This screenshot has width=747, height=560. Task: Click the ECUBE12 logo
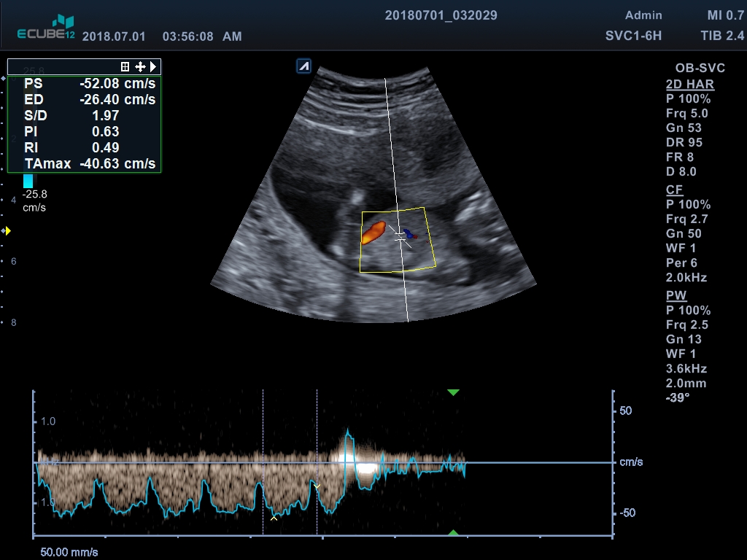pos(46,29)
